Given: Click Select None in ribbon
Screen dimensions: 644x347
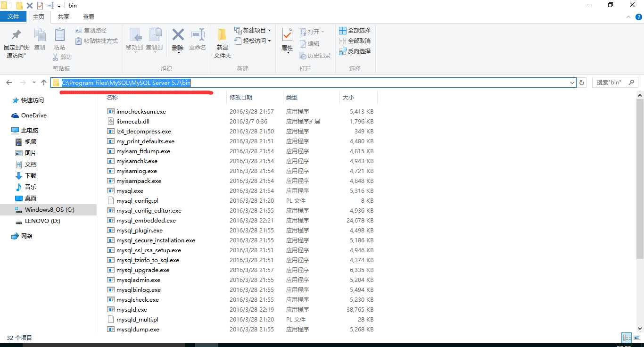Looking at the screenshot, I should click(x=355, y=41).
